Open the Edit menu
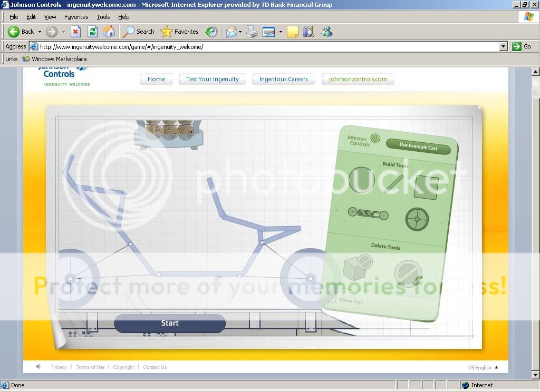This screenshot has width=540, height=392. (x=31, y=17)
